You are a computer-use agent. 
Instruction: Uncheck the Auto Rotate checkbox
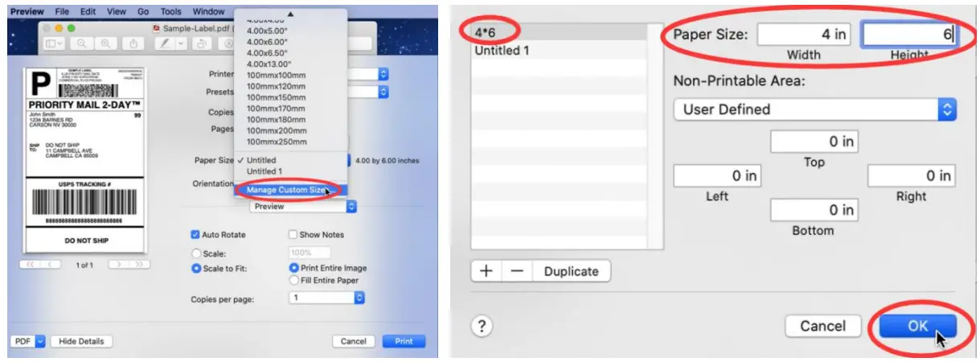195,235
